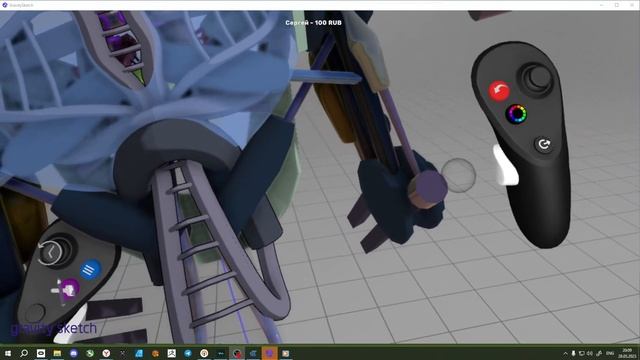Open the blue notes taskbar app icon
The width and height of the screenshot is (640, 360).
pyautogui.click(x=139, y=353)
